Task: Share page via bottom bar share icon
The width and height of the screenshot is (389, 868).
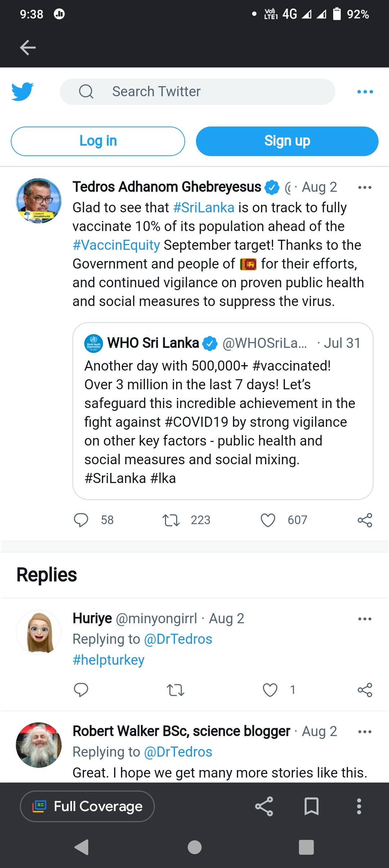Action: tap(264, 806)
